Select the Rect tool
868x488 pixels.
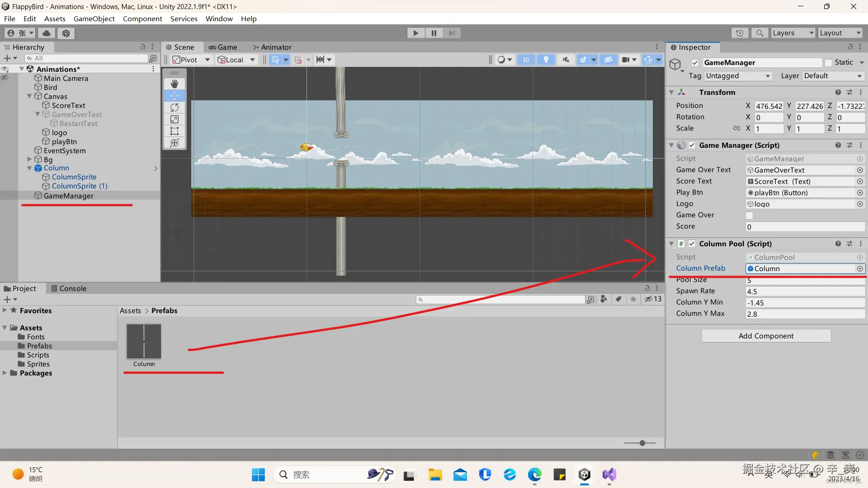pyautogui.click(x=175, y=131)
